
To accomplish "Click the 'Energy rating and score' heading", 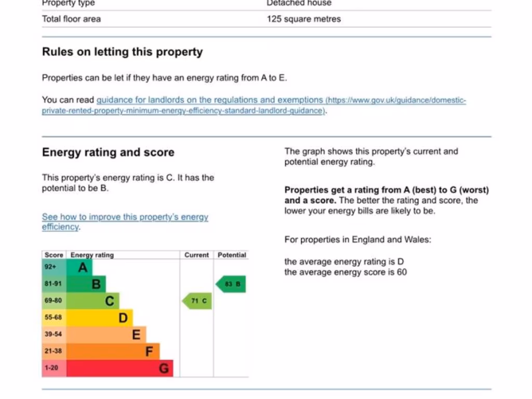I will pos(108,152).
